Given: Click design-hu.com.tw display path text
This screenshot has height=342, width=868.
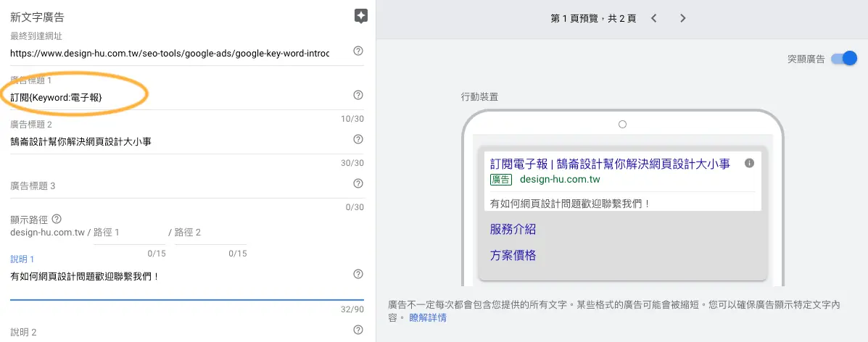Looking at the screenshot, I should point(48,233).
